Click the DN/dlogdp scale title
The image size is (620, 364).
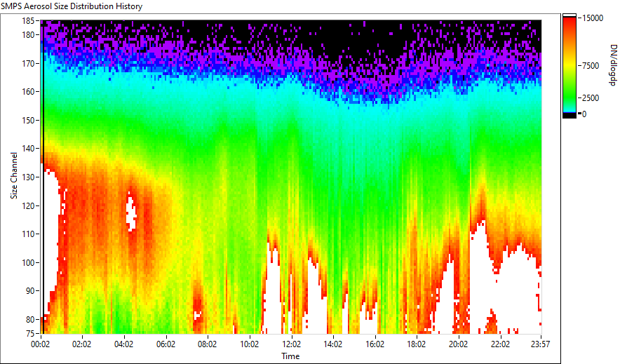pyautogui.click(x=612, y=65)
